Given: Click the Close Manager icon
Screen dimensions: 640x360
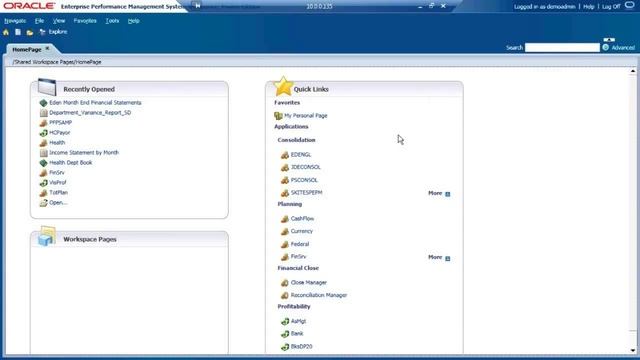Looking at the screenshot, I should point(285,283).
